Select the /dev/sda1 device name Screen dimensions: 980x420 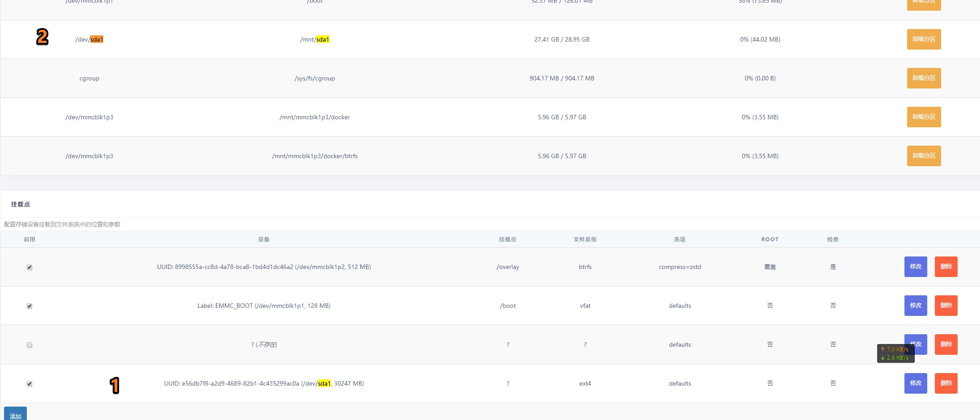coord(89,39)
